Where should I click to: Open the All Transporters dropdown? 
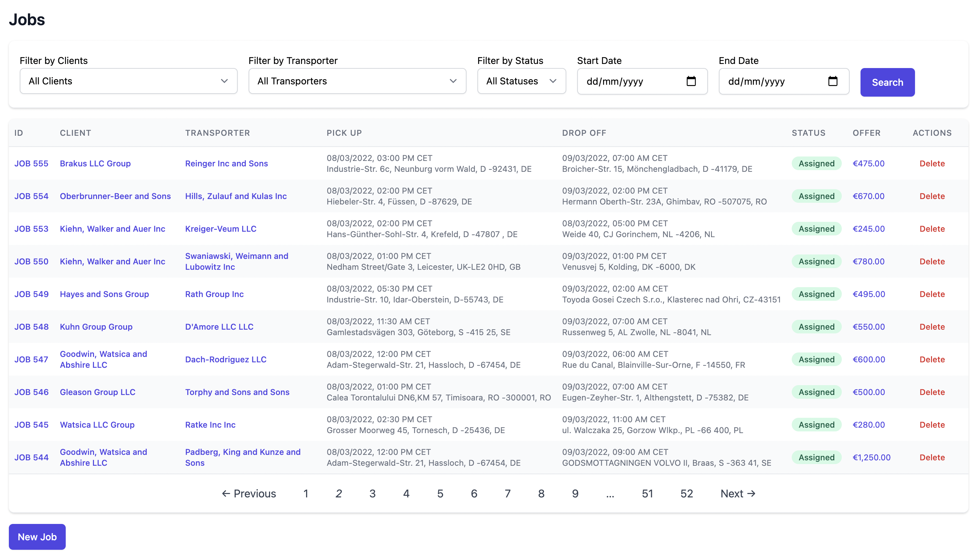coord(357,81)
